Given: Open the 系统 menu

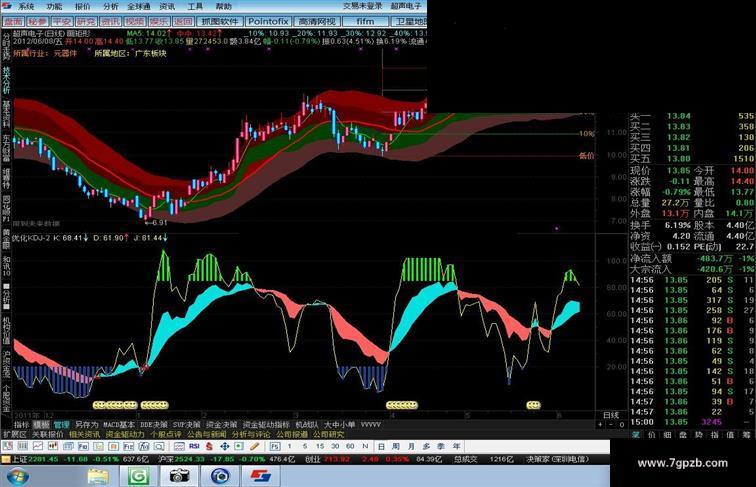Looking at the screenshot, I should tap(26, 6).
